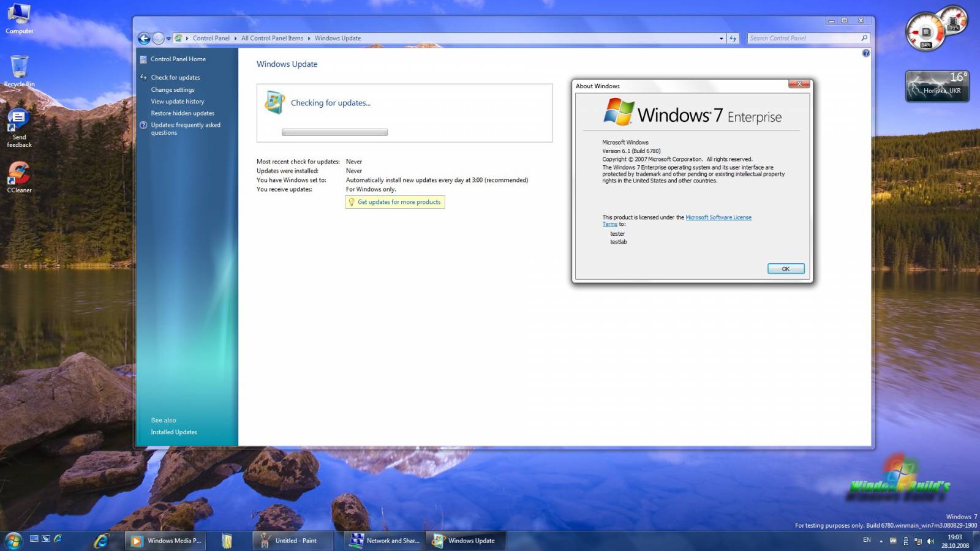The image size is (980, 551).
Task: Open Computer desktop icon
Action: pos(19,19)
